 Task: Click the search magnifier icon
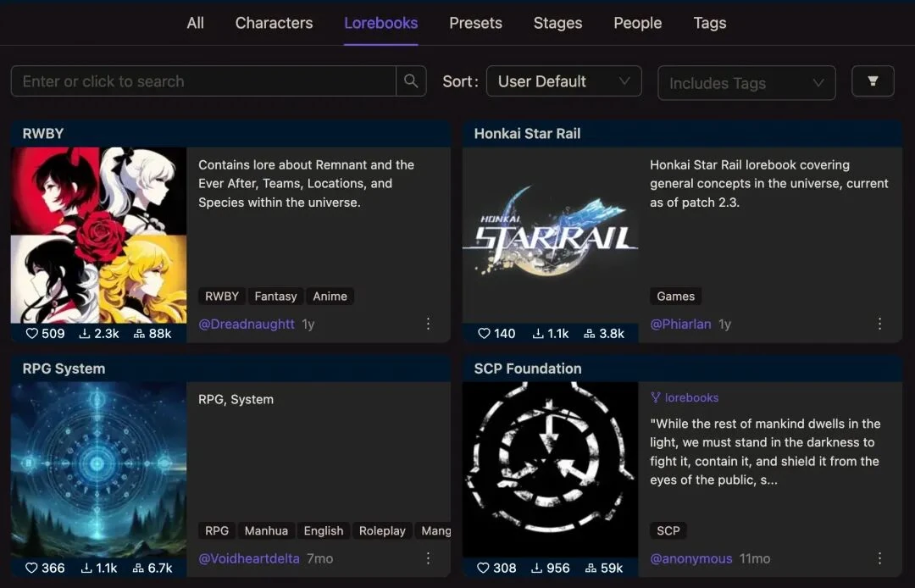tap(411, 81)
